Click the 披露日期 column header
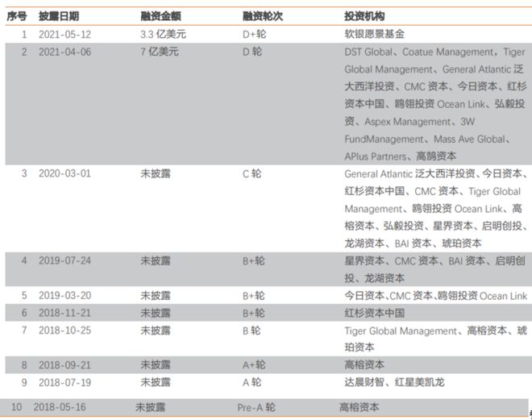Screen dimensions: 532x420 [59, 16]
